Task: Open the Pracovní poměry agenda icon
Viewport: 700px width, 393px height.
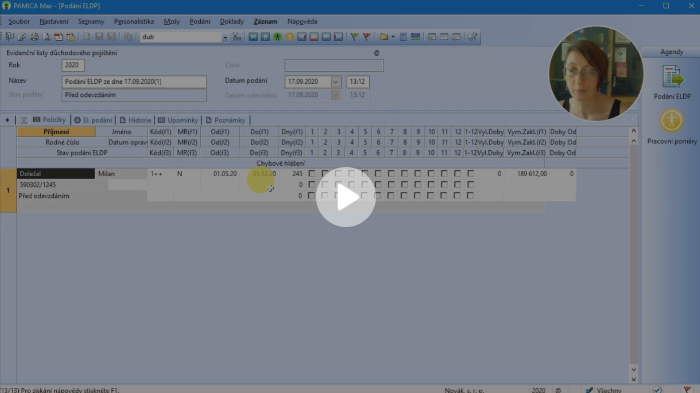Action: [671, 127]
